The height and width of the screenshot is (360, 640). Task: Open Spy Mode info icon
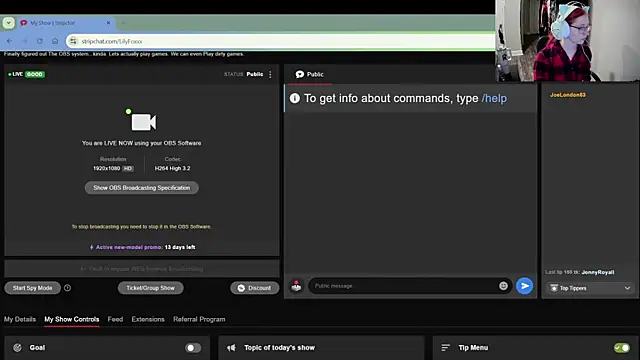pyautogui.click(x=67, y=288)
